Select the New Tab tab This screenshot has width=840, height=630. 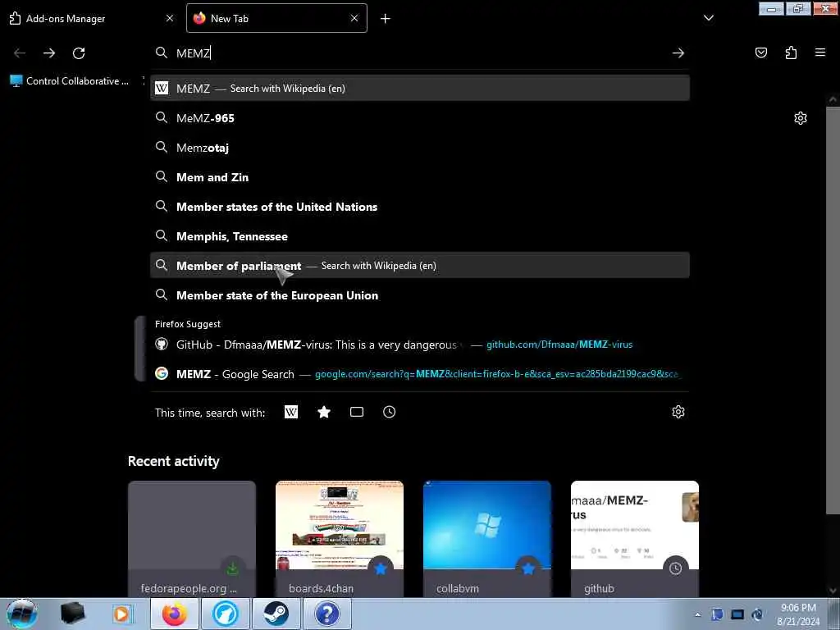[276, 18]
